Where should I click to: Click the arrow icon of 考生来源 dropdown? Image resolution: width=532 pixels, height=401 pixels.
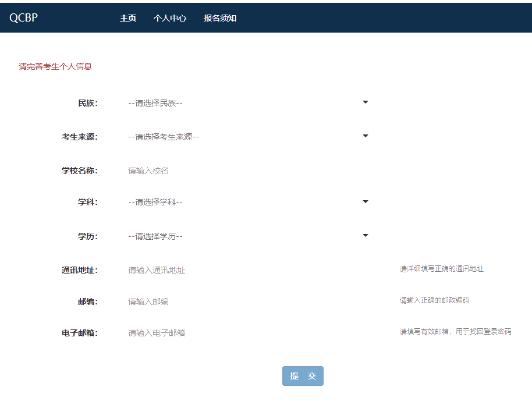tap(366, 136)
